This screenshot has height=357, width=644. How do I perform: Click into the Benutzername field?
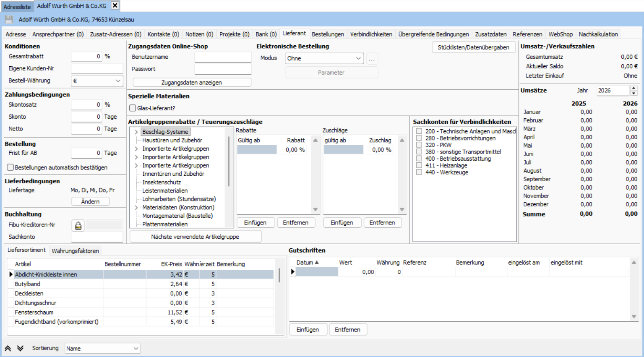223,57
